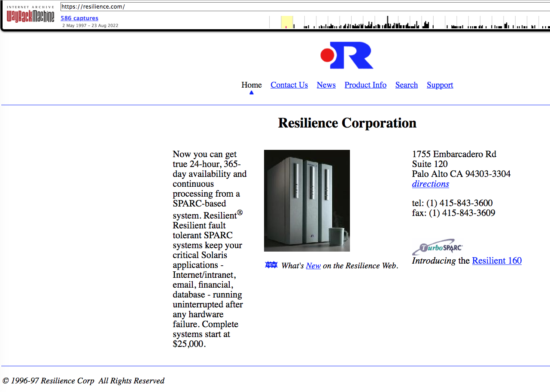
Task: Go to the Home navigation item
Action: point(251,85)
